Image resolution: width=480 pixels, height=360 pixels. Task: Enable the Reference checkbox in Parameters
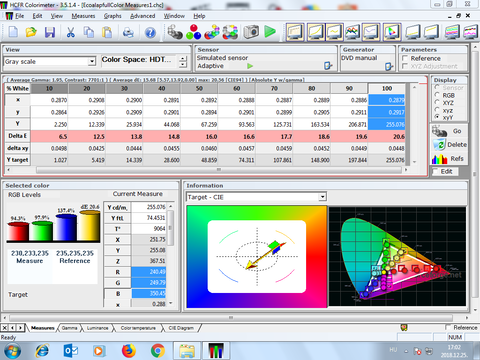tap(405, 58)
